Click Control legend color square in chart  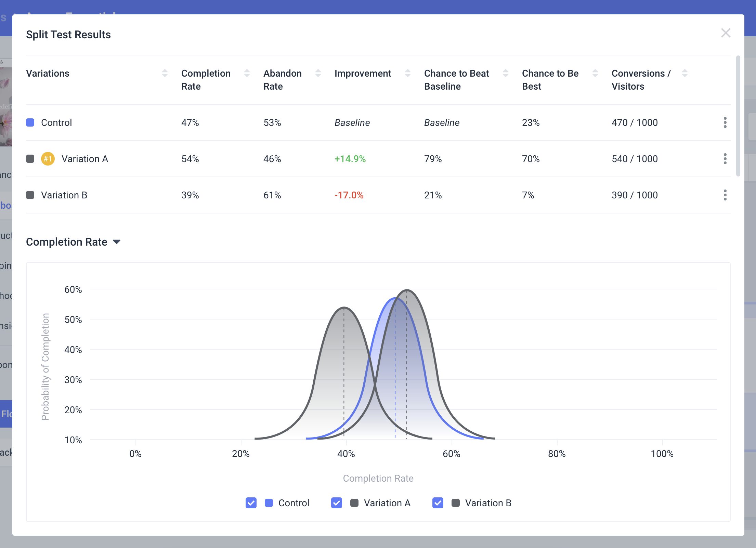pyautogui.click(x=269, y=503)
